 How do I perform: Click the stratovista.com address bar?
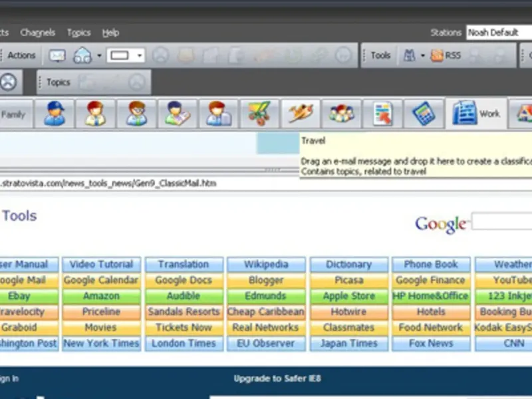tap(266, 184)
